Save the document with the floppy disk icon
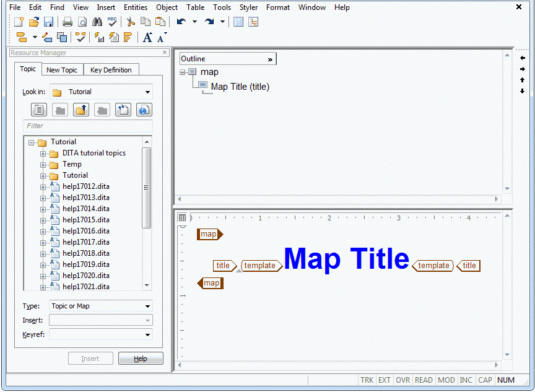The image size is (535, 392). coord(48,22)
